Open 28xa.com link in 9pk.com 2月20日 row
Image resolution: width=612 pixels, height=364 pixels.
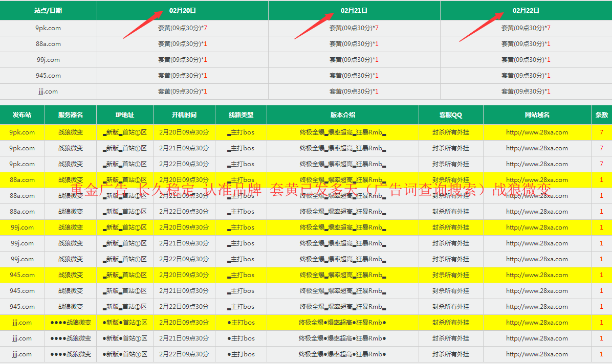coord(537,132)
